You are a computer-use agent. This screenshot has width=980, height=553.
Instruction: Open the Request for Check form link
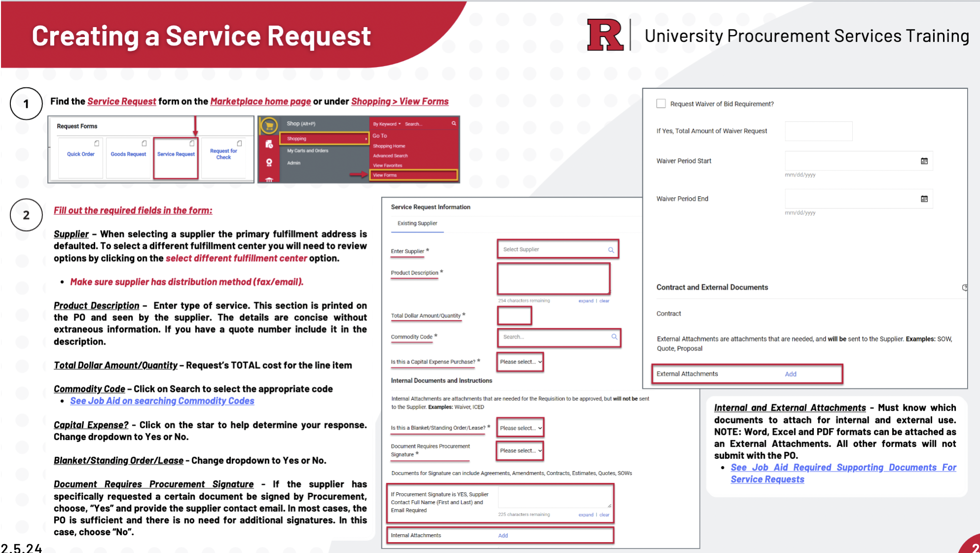[x=223, y=154]
